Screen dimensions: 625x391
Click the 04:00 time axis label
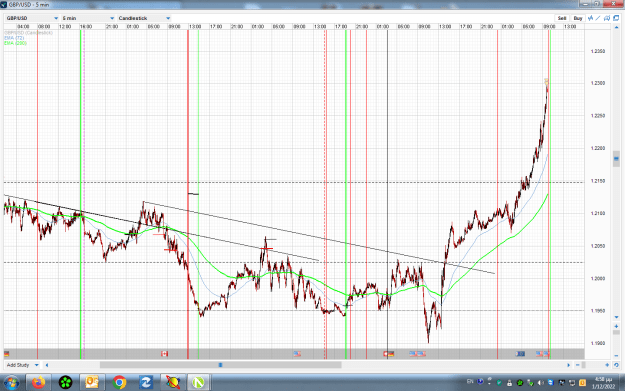tap(23, 27)
